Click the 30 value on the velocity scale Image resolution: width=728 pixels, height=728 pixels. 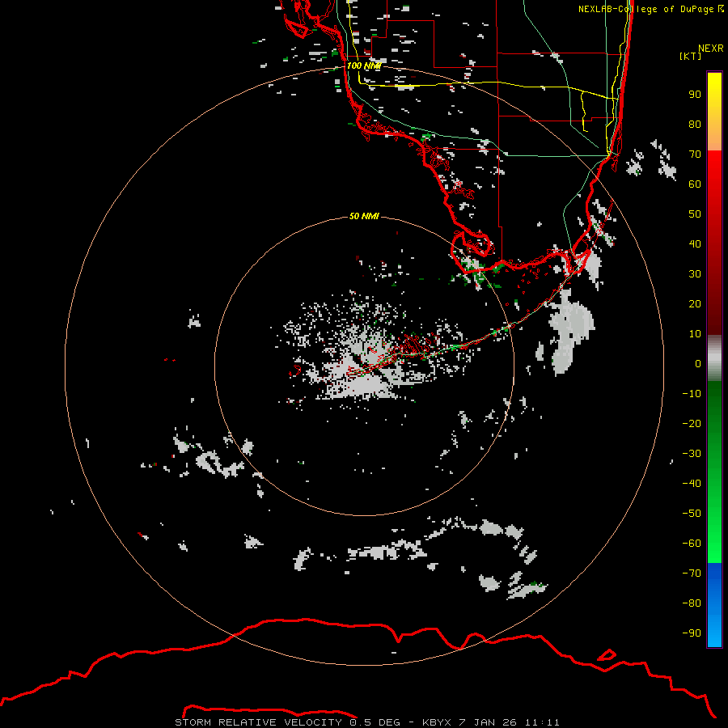click(695, 274)
